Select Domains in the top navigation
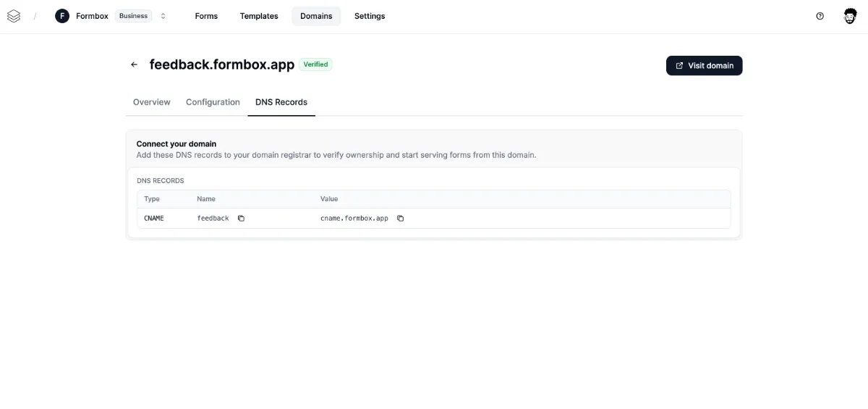The image size is (868, 409). click(x=316, y=16)
